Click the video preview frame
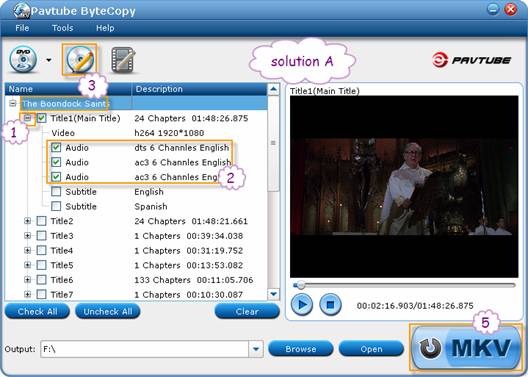The width and height of the screenshot is (528, 377). [x=404, y=186]
